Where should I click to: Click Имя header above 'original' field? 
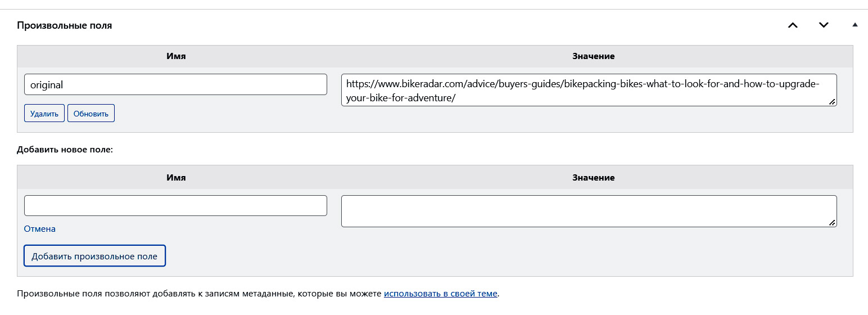(176, 56)
